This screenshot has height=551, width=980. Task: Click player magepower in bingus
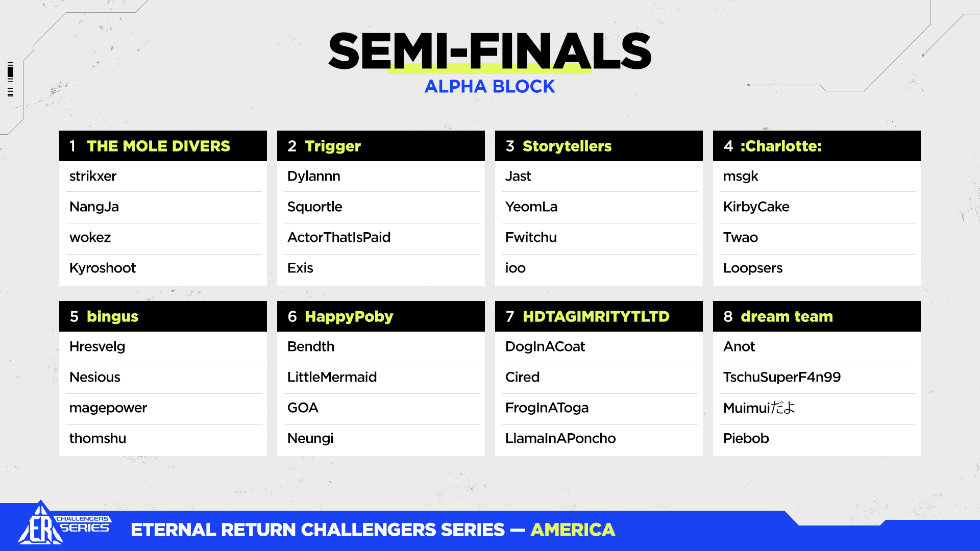[108, 408]
